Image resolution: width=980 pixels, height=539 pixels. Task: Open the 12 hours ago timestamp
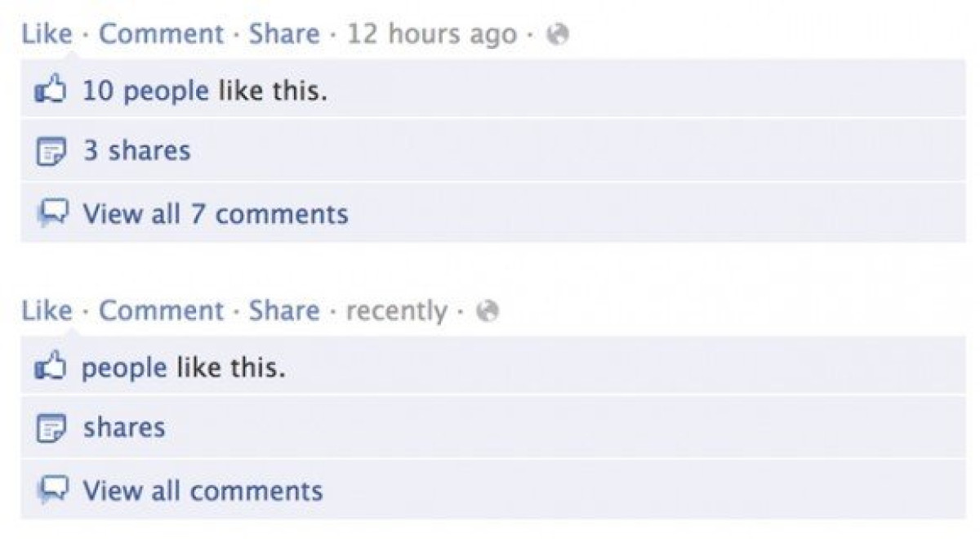[x=432, y=34]
